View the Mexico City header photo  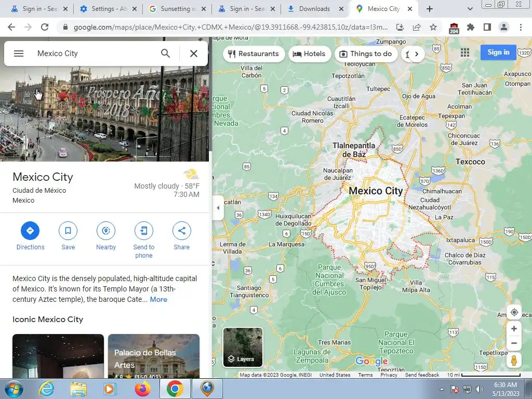coord(104,114)
